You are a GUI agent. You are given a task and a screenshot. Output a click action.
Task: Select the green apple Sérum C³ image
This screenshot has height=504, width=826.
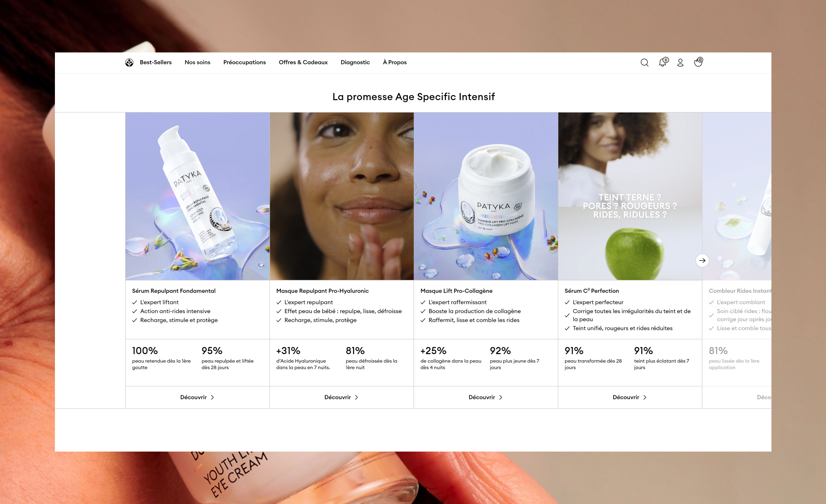pos(630,196)
